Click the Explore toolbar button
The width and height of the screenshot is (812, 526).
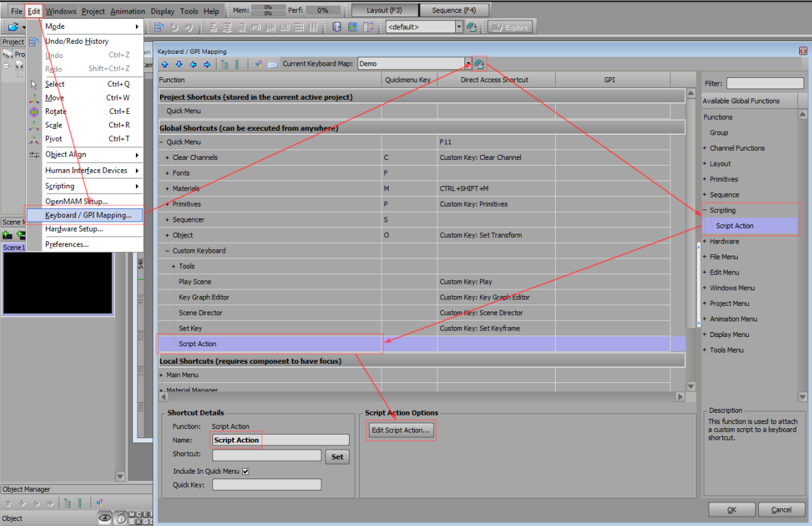pyautogui.click(x=510, y=27)
